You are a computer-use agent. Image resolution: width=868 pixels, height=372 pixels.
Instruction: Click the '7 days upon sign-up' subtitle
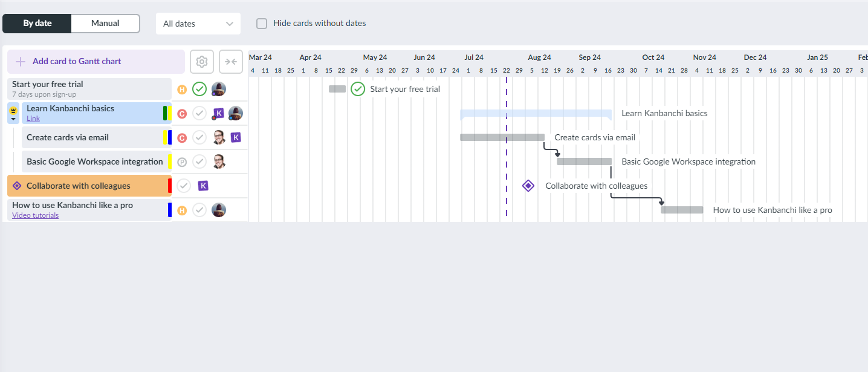(x=44, y=94)
